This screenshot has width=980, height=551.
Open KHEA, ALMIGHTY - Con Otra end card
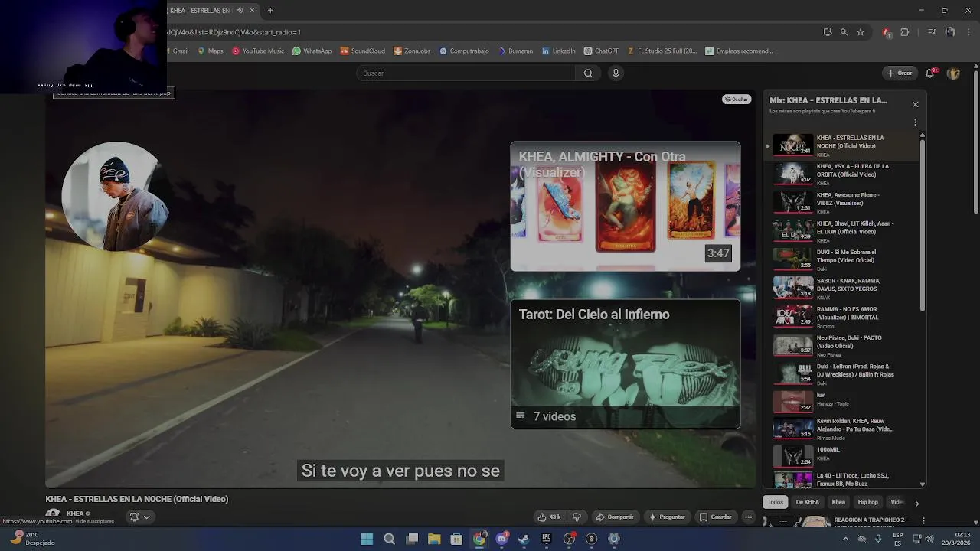tap(626, 207)
